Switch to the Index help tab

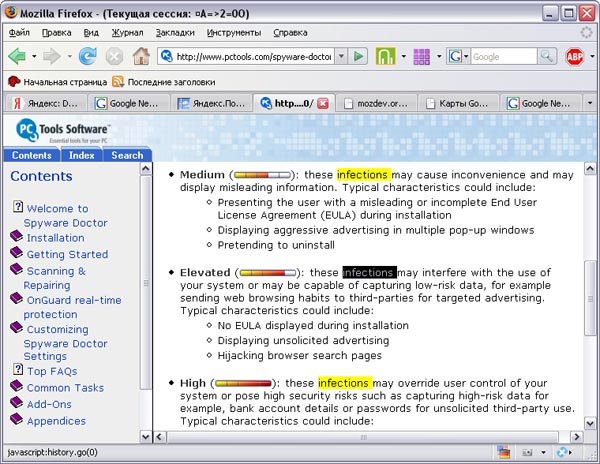(x=81, y=155)
